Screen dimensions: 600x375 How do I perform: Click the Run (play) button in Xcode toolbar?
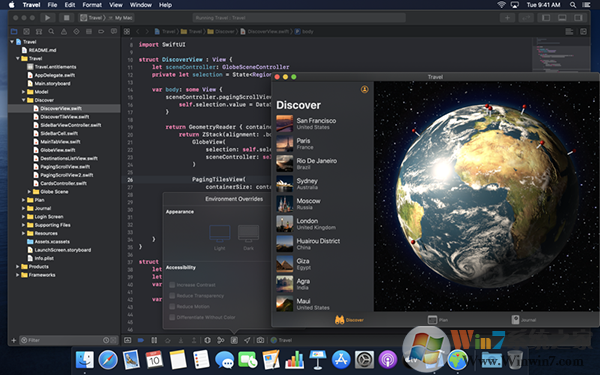(47, 18)
